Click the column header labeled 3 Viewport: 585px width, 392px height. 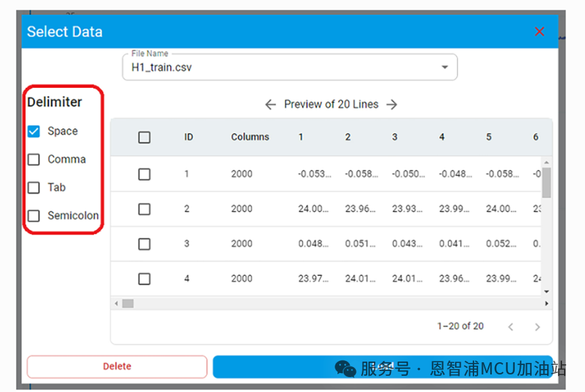pos(395,137)
